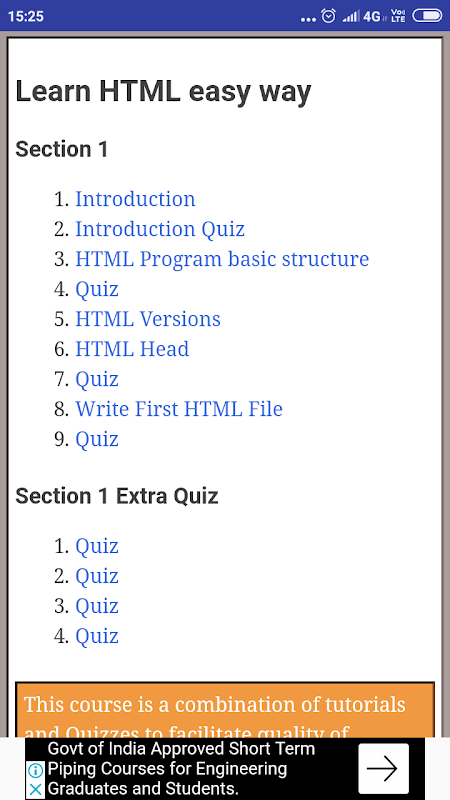
Task: Tap the battery icon in status bar
Action: (427, 16)
